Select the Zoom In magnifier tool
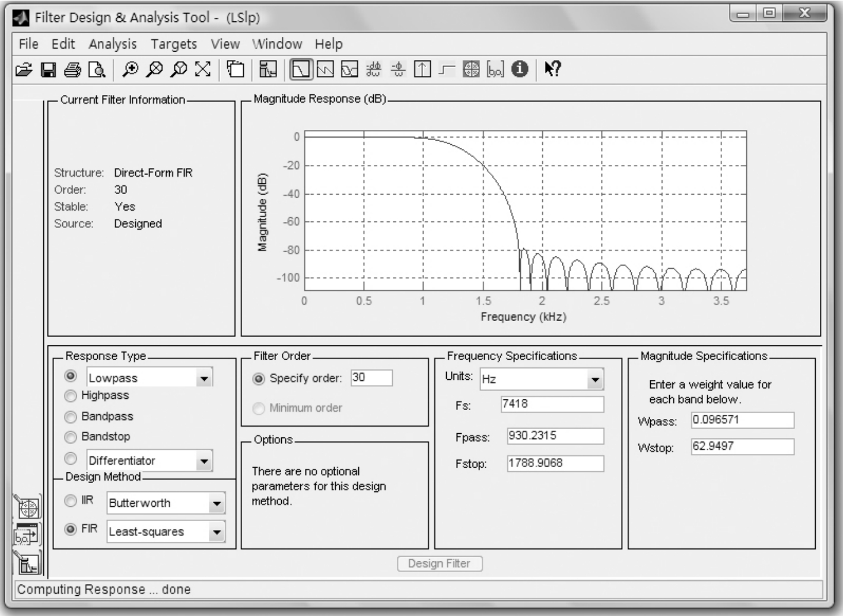843x616 pixels. [x=130, y=70]
